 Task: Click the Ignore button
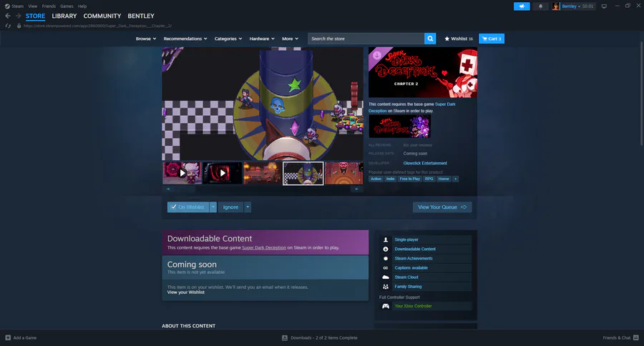tap(230, 207)
